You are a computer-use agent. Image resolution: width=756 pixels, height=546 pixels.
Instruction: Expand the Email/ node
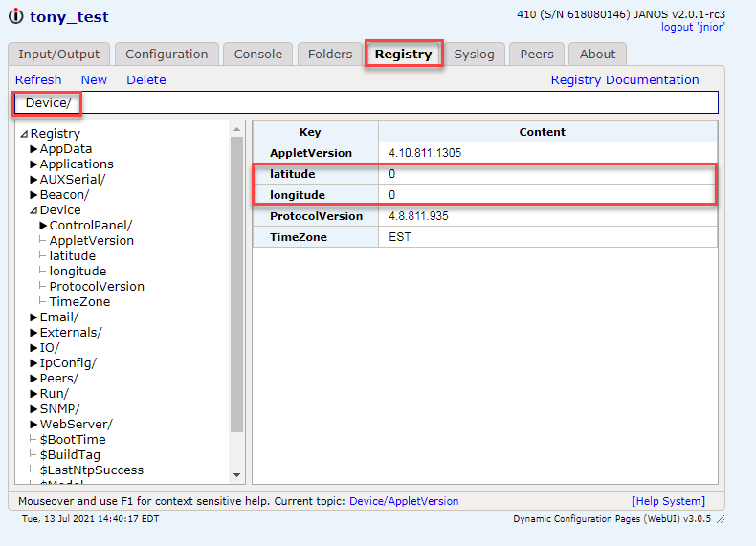[x=33, y=317]
